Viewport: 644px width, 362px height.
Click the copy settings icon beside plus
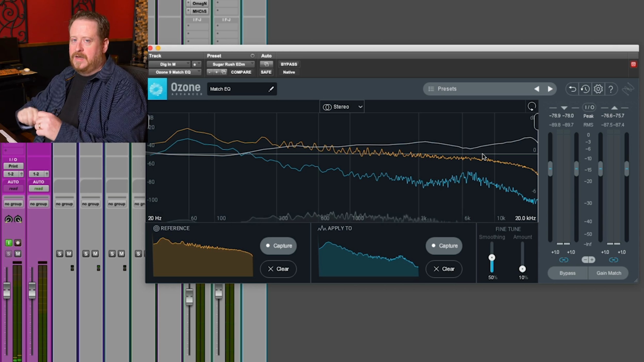click(224, 72)
